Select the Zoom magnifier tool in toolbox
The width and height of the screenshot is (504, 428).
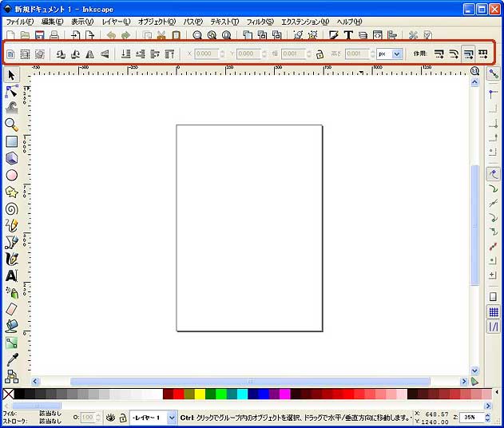[x=11, y=125]
